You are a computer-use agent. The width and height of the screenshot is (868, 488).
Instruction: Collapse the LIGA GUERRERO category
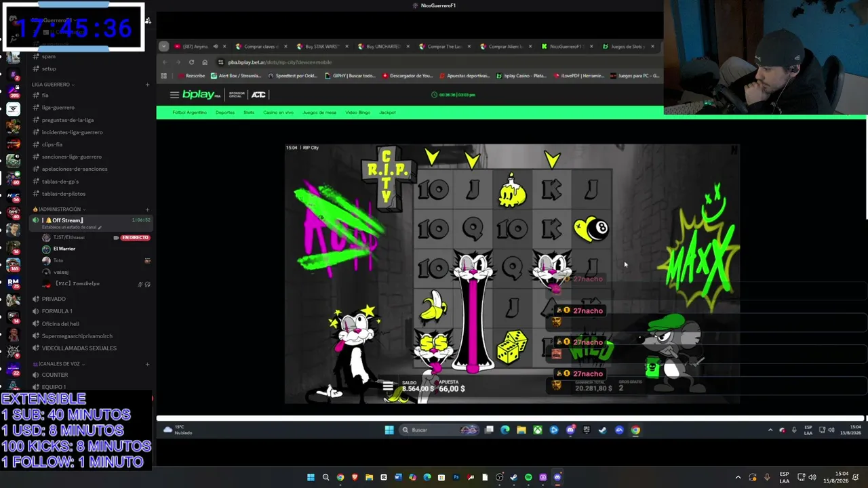click(x=53, y=85)
